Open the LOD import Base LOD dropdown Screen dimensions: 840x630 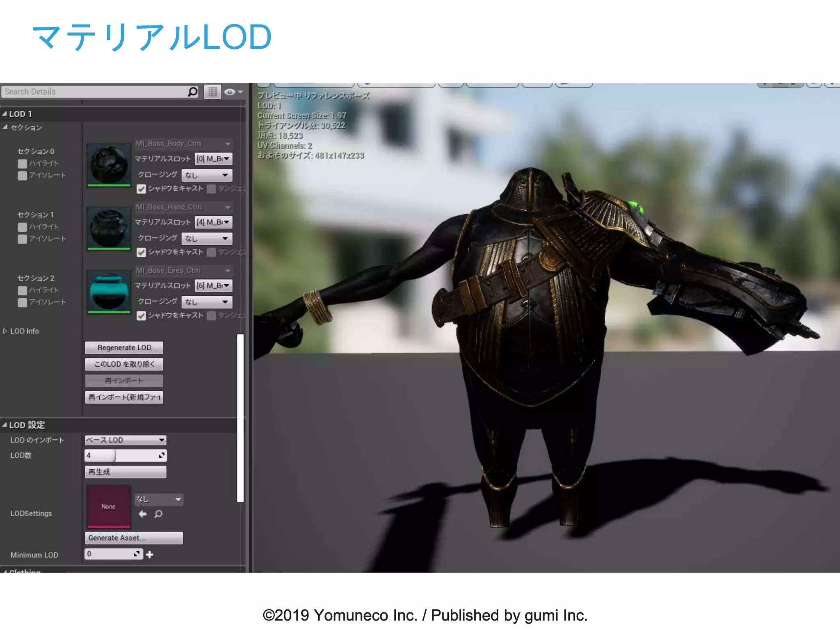pyautogui.click(x=126, y=440)
